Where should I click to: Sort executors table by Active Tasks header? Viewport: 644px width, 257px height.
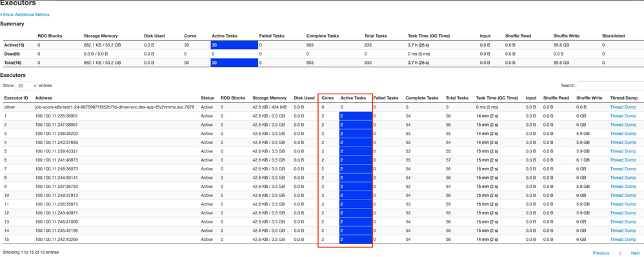pyautogui.click(x=353, y=98)
